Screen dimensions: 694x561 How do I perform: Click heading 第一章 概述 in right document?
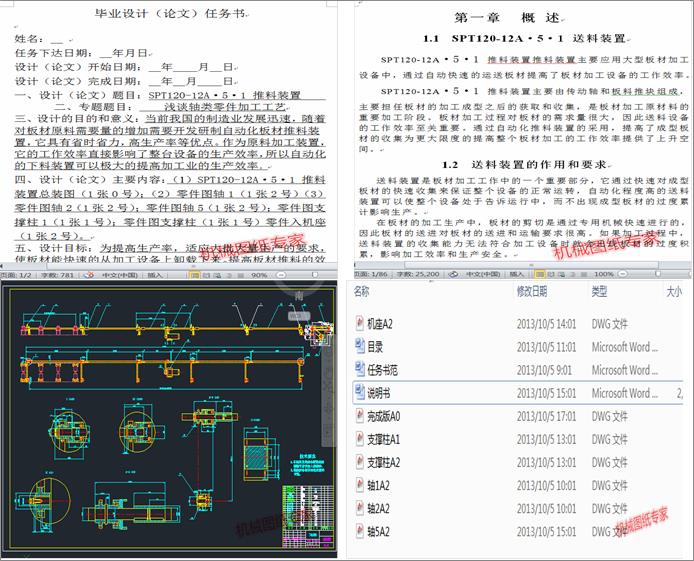pos(507,18)
